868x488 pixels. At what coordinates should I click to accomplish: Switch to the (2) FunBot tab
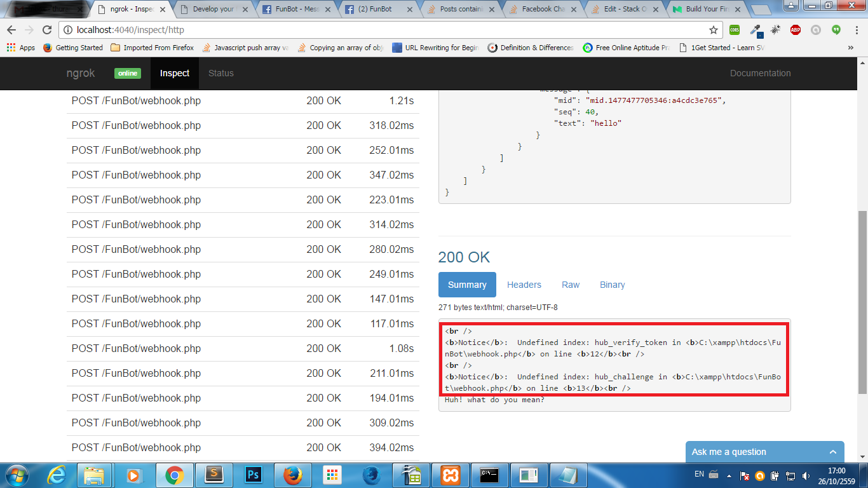tap(378, 10)
